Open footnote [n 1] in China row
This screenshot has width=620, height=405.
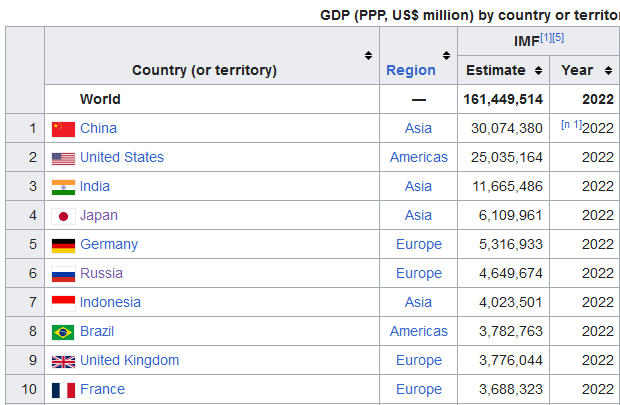click(x=571, y=125)
